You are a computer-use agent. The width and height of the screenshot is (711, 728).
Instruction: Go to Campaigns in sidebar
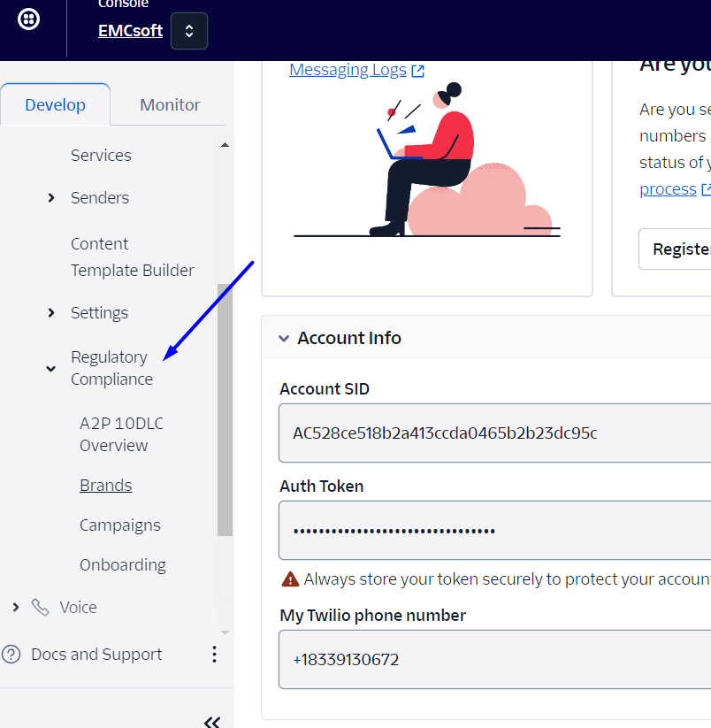[x=119, y=525]
